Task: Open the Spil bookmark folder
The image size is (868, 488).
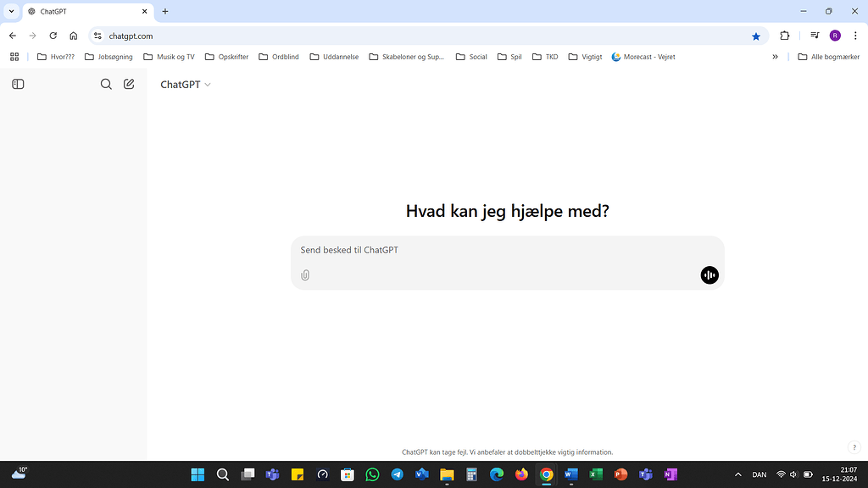Action: [x=509, y=57]
